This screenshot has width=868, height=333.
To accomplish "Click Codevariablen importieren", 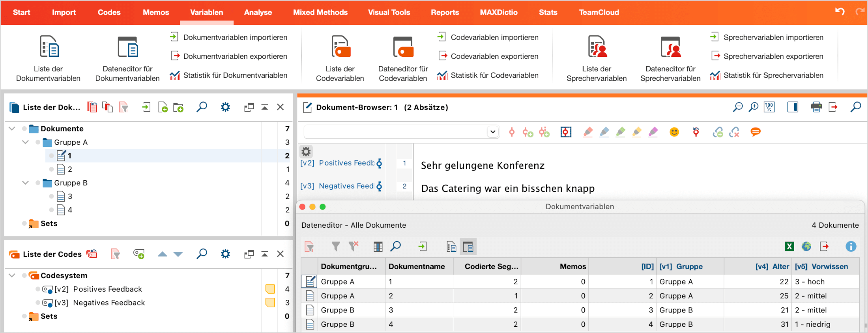I will coord(488,37).
